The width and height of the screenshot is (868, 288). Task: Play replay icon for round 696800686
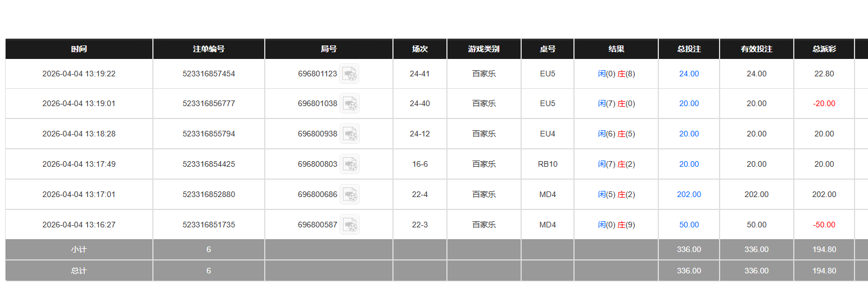pyautogui.click(x=350, y=195)
